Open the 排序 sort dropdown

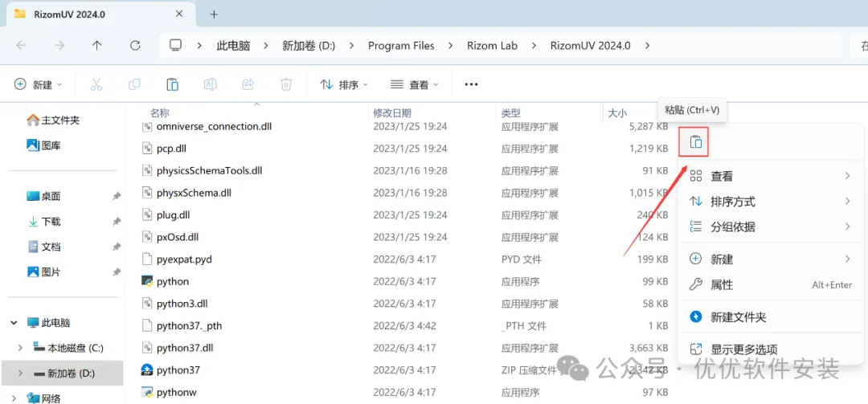tap(344, 84)
